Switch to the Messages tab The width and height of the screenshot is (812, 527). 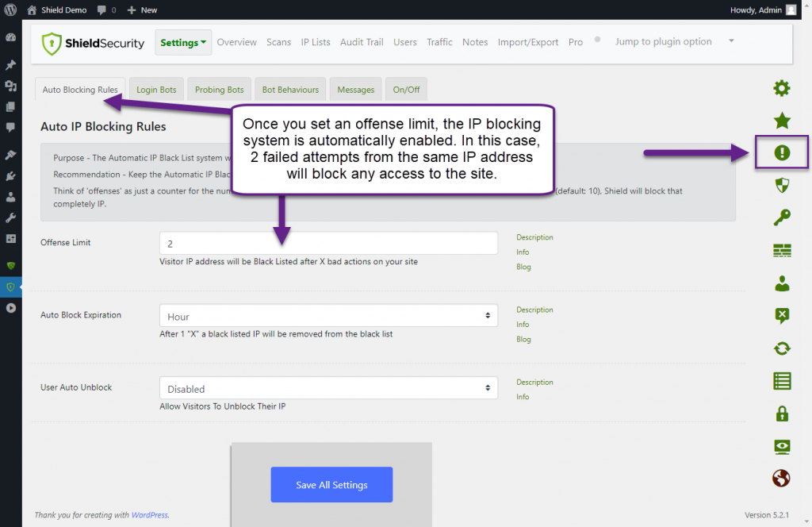coord(356,89)
